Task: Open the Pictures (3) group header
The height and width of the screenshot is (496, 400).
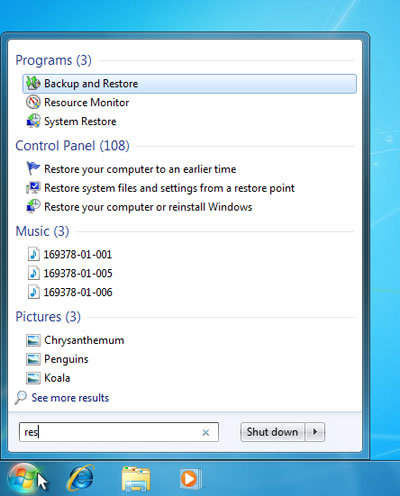Action: [x=48, y=317]
